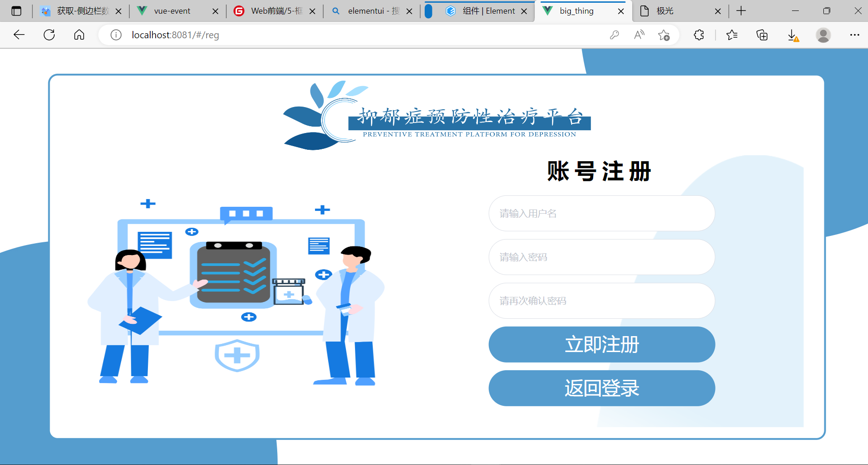The height and width of the screenshot is (465, 868).
Task: Add this page to favorites
Action: click(x=664, y=35)
